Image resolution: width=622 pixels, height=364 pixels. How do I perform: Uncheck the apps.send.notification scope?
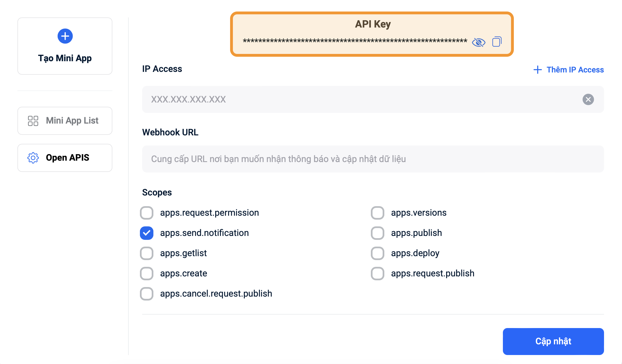tap(147, 233)
